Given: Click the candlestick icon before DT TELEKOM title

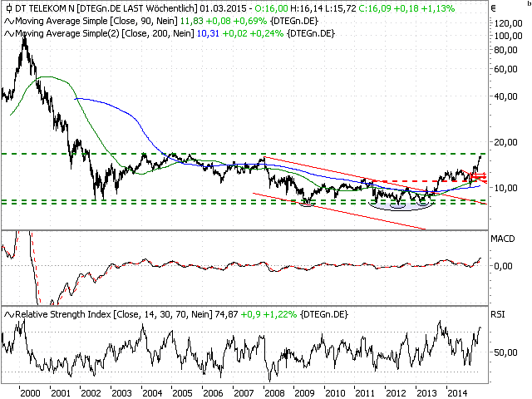Looking at the screenshot, I should click(9, 8).
